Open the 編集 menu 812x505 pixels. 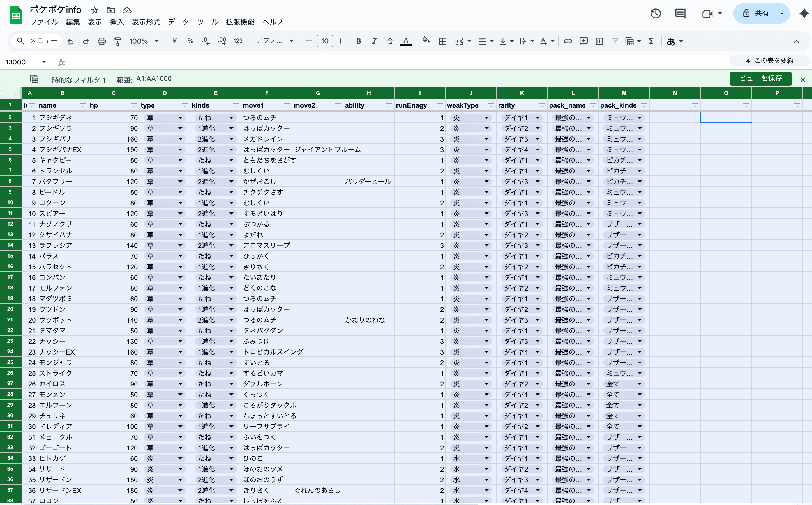point(73,22)
